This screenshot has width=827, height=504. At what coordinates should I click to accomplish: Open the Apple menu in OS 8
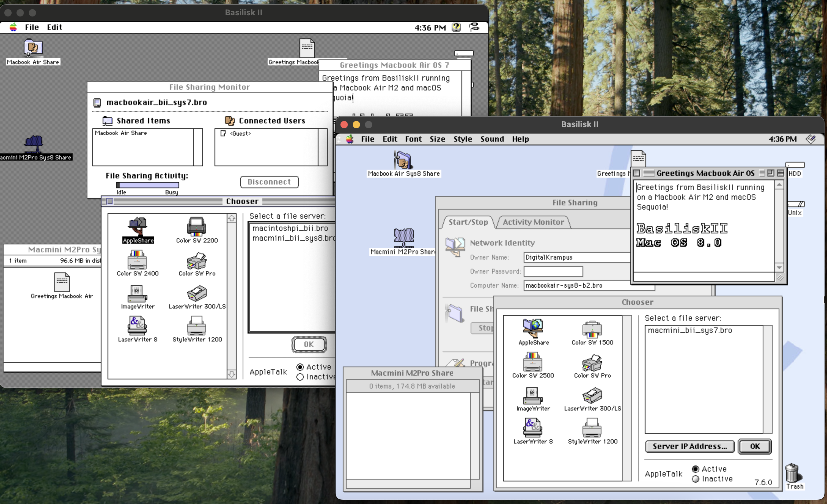(350, 139)
